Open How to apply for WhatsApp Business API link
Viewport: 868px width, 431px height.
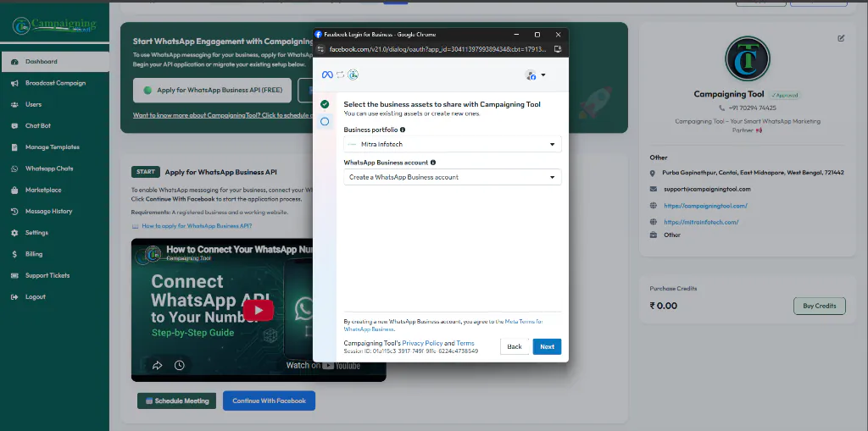[x=197, y=226]
